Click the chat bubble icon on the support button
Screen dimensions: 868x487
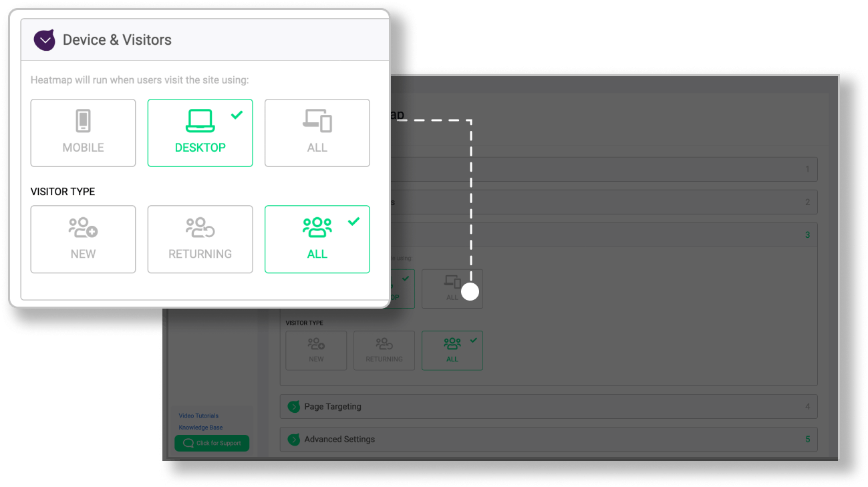[190, 443]
